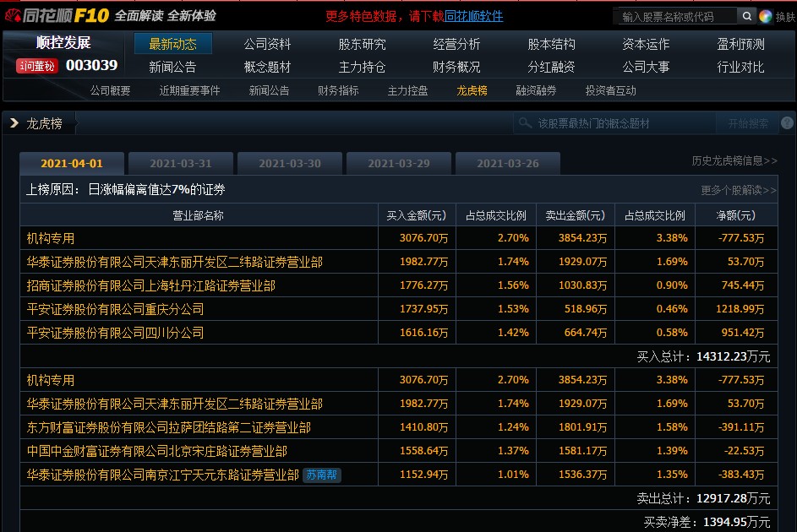Click the 净额(元) column header
797x532 pixels.
[736, 215]
